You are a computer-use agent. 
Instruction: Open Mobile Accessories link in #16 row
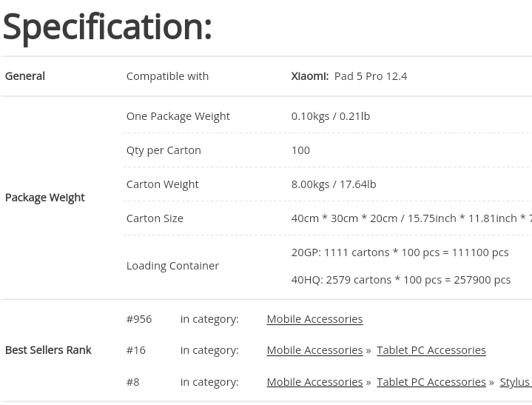click(x=315, y=350)
